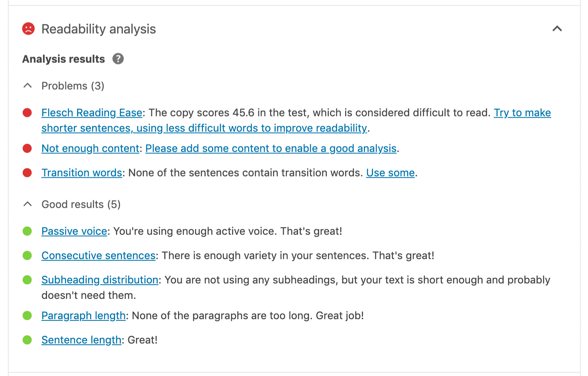Collapse the Problems section
The width and height of the screenshot is (588, 376).
(28, 85)
